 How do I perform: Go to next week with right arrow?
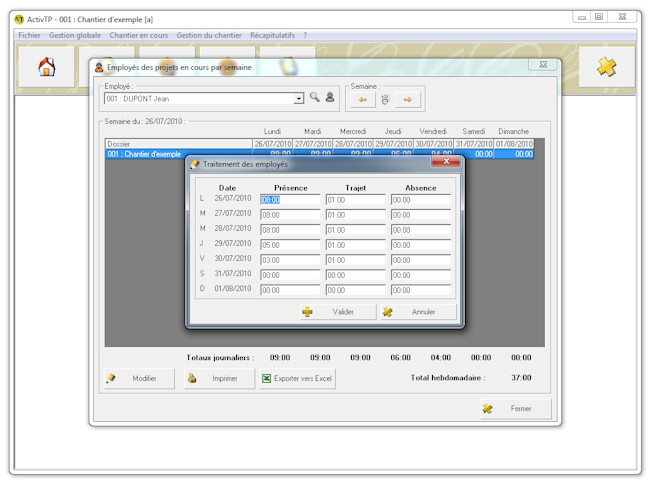(x=407, y=99)
